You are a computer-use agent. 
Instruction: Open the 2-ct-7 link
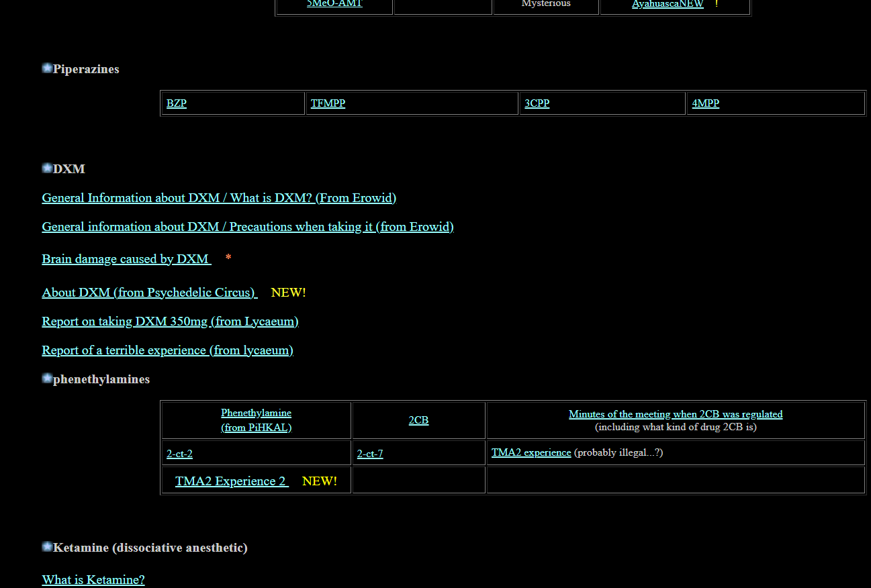coord(370,454)
